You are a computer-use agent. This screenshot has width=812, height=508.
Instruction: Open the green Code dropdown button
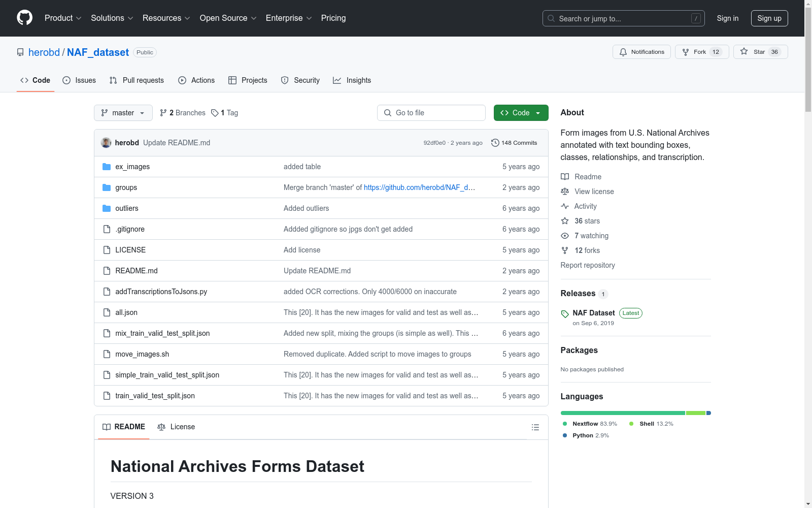(521, 113)
